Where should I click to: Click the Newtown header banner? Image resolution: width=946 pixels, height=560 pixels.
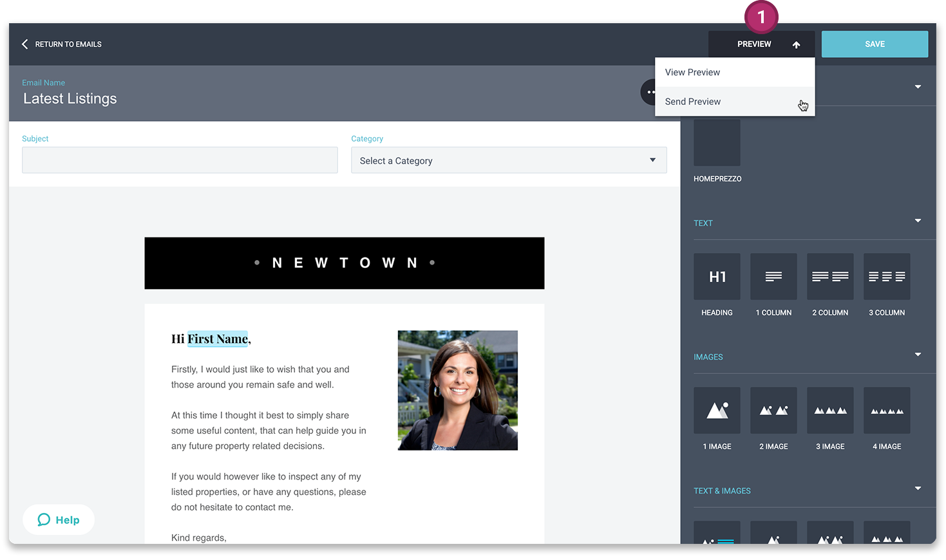[345, 263]
